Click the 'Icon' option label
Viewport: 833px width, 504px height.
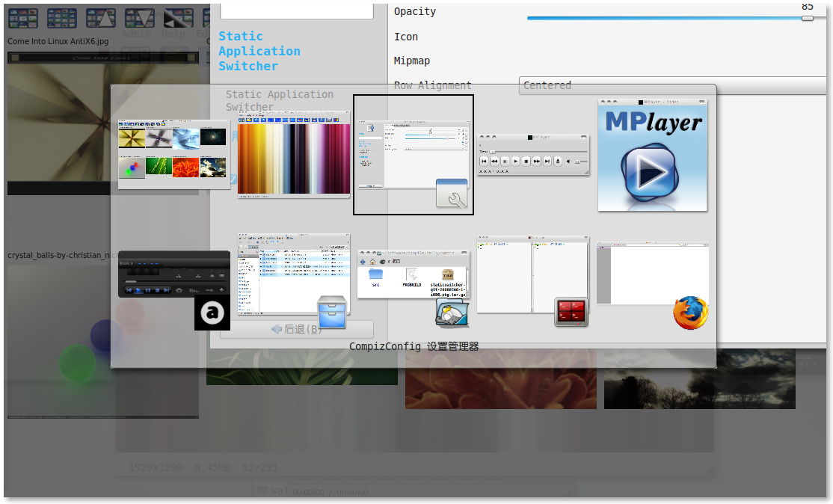[406, 37]
